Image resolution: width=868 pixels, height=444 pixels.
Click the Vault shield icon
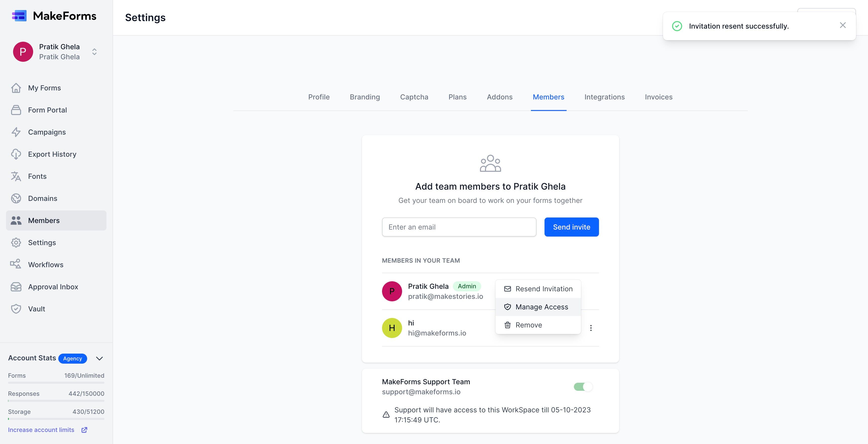point(16,309)
